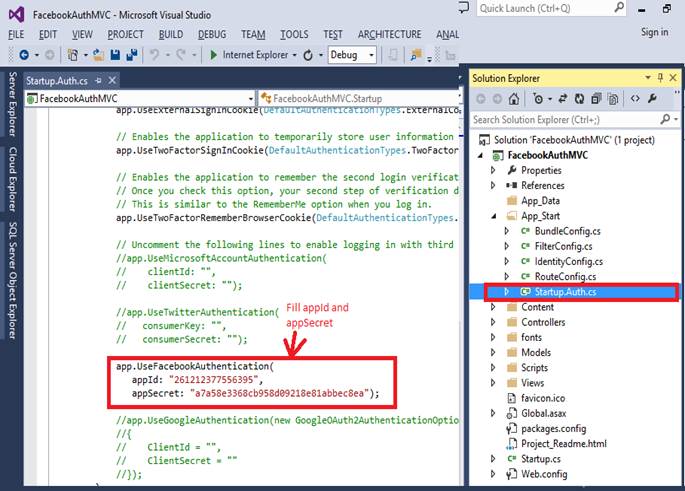Open the DEBUG menu
Screen dimensions: 685x491
click(212, 35)
